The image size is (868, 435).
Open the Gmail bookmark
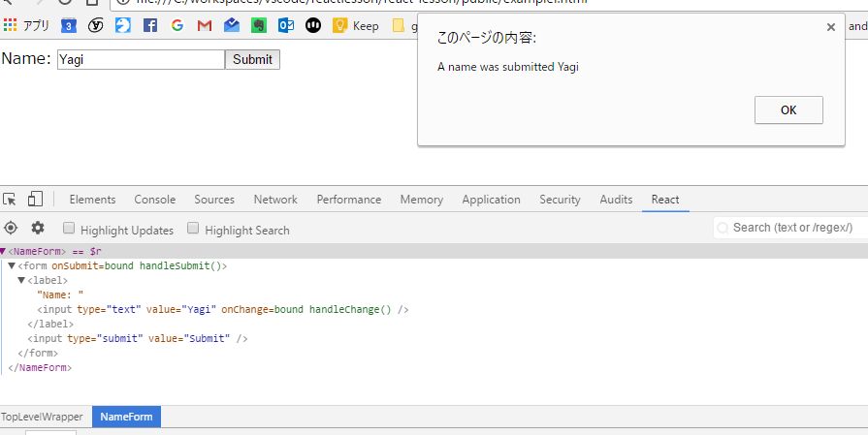205,25
